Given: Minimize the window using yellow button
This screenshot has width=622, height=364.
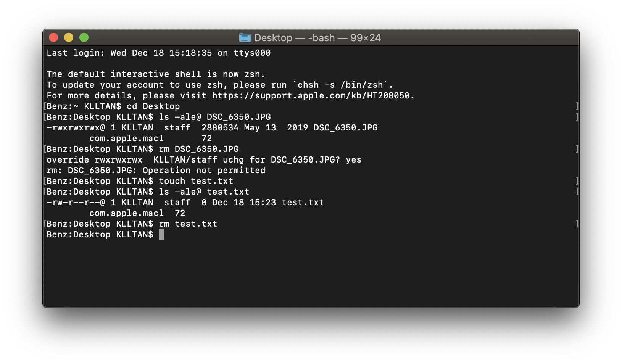Looking at the screenshot, I should [69, 37].
